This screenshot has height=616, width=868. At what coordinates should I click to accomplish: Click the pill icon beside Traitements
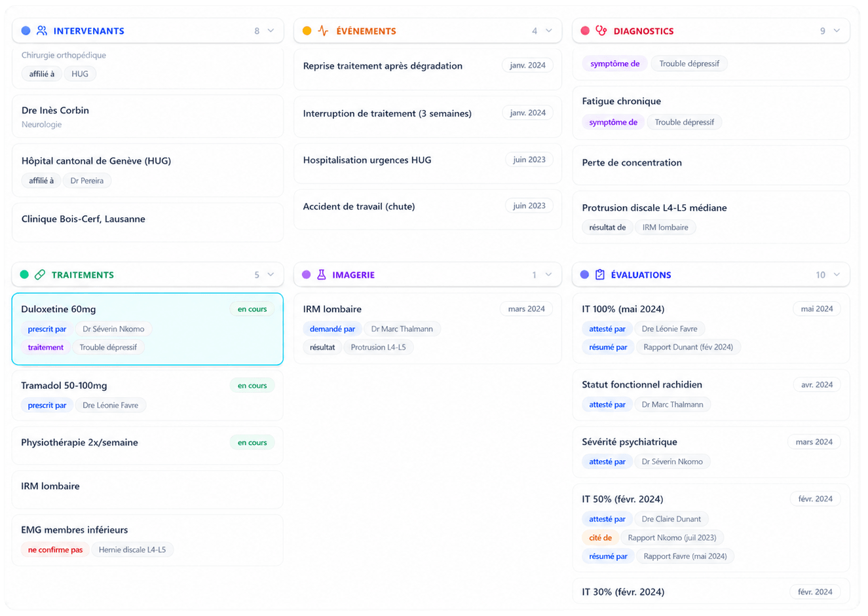pyautogui.click(x=40, y=275)
